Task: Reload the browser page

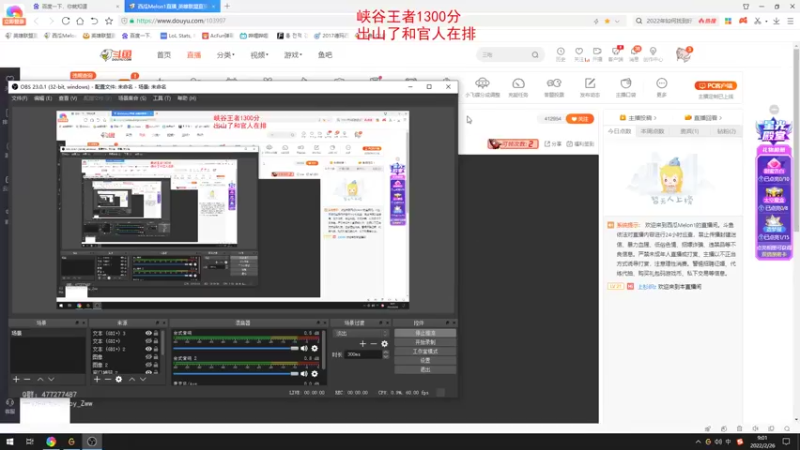Action: [66, 21]
